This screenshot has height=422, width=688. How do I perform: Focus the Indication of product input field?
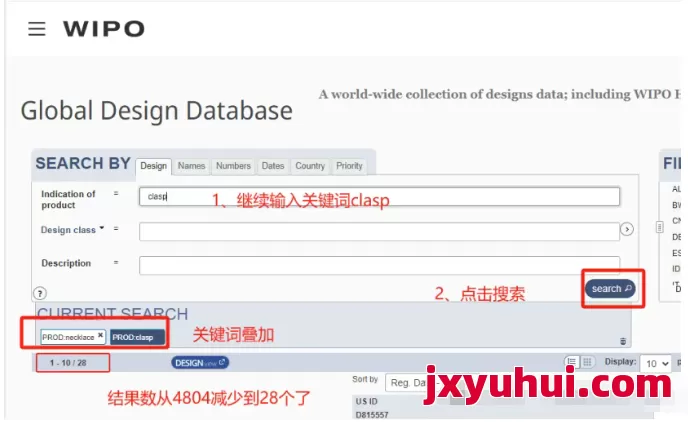pyautogui.click(x=379, y=197)
